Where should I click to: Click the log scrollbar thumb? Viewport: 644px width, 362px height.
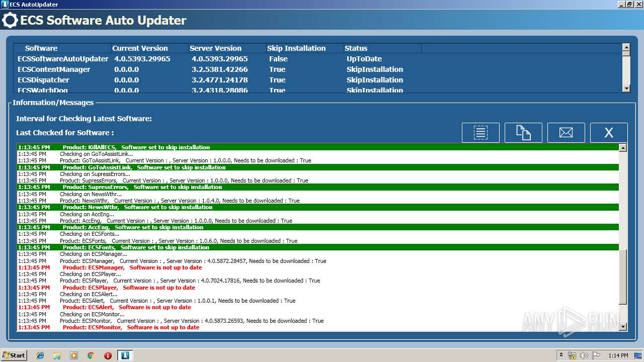pyautogui.click(x=623, y=277)
